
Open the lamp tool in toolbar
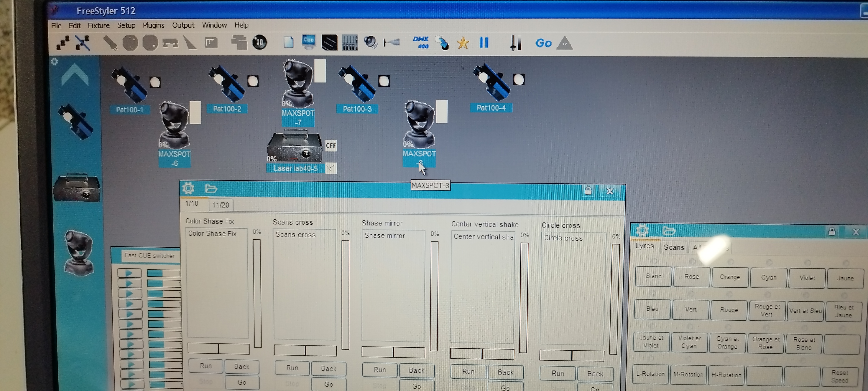point(110,43)
